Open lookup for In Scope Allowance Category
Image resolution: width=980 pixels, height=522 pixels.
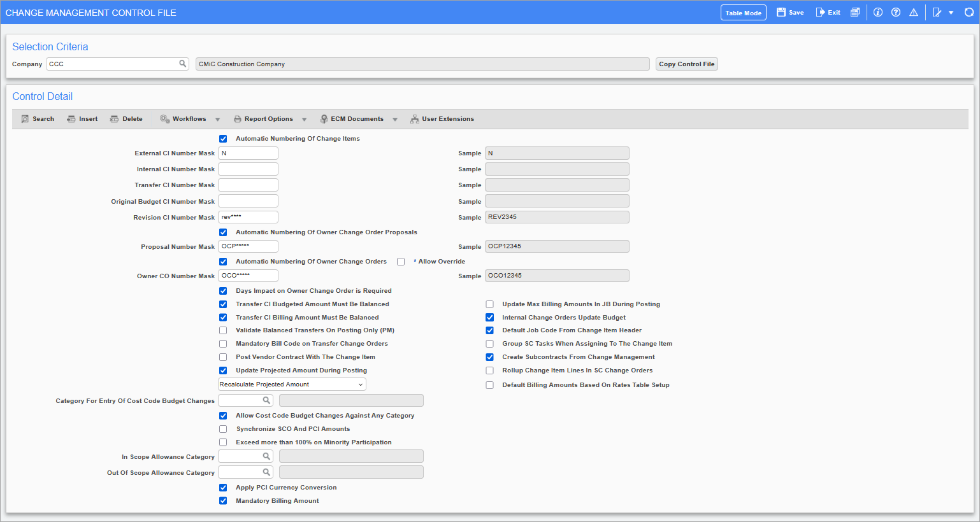(x=267, y=456)
